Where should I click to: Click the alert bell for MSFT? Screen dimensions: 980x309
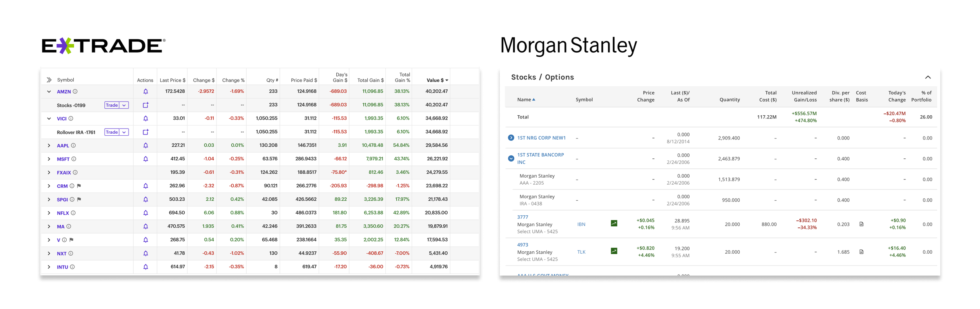145,159
